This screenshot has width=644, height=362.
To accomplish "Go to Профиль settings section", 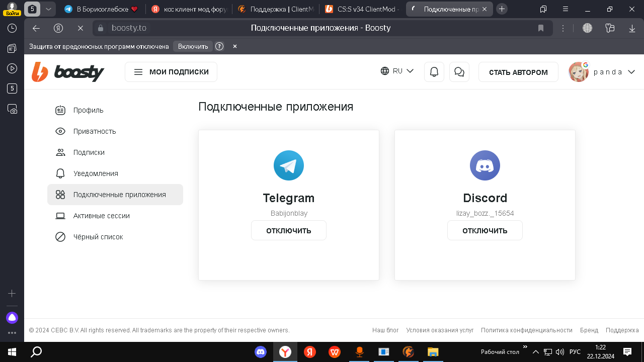I will click(88, 110).
